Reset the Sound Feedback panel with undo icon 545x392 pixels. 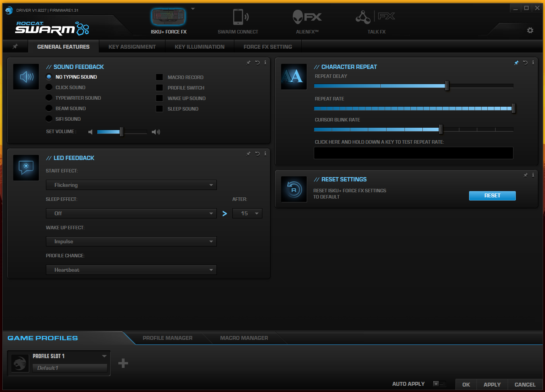click(x=257, y=63)
